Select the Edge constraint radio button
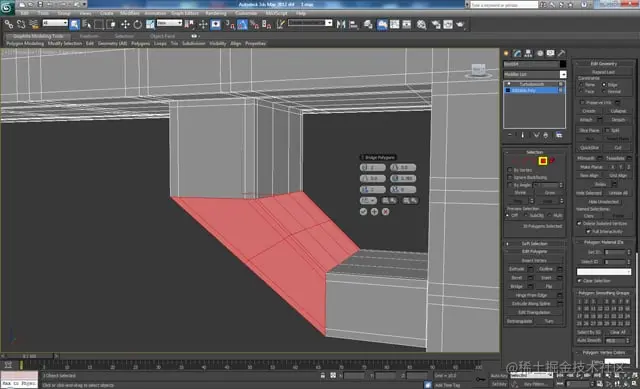The width and height of the screenshot is (640, 389). tap(604, 85)
